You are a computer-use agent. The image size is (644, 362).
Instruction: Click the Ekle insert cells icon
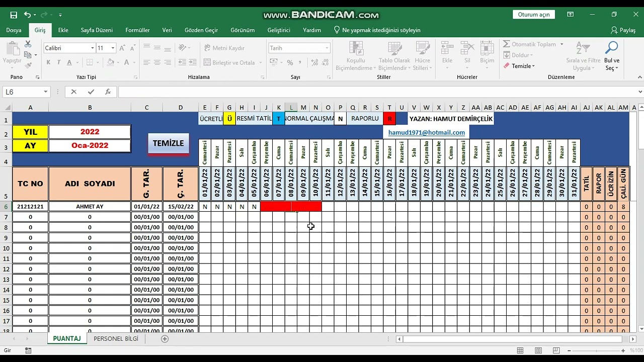point(447,48)
